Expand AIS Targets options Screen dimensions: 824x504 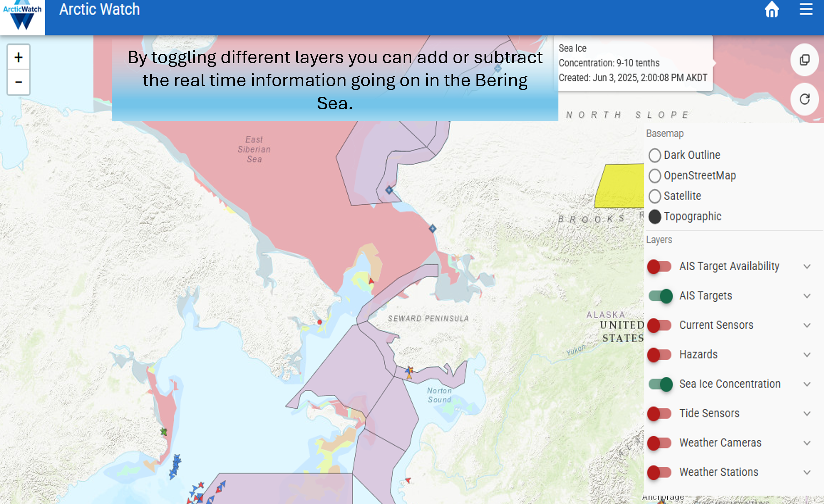point(807,296)
